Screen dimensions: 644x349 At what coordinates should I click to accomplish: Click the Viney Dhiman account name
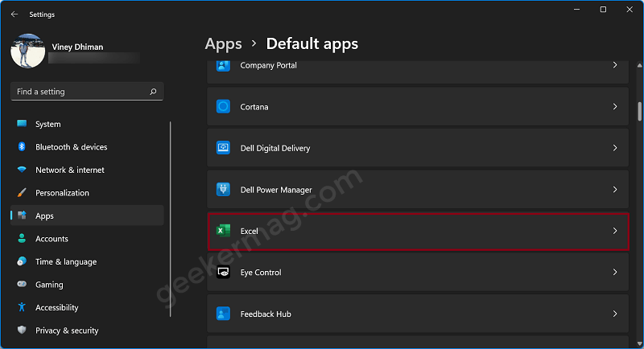pyautogui.click(x=77, y=47)
